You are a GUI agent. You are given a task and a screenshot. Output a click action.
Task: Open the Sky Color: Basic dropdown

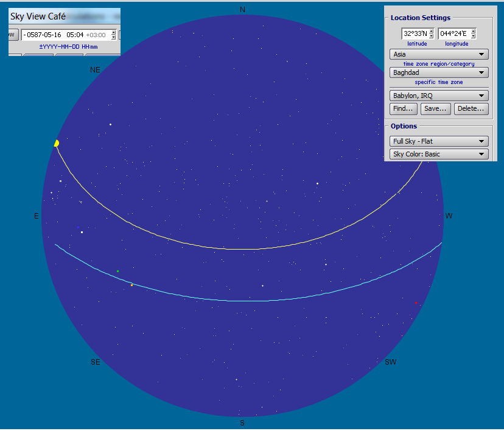[439, 154]
